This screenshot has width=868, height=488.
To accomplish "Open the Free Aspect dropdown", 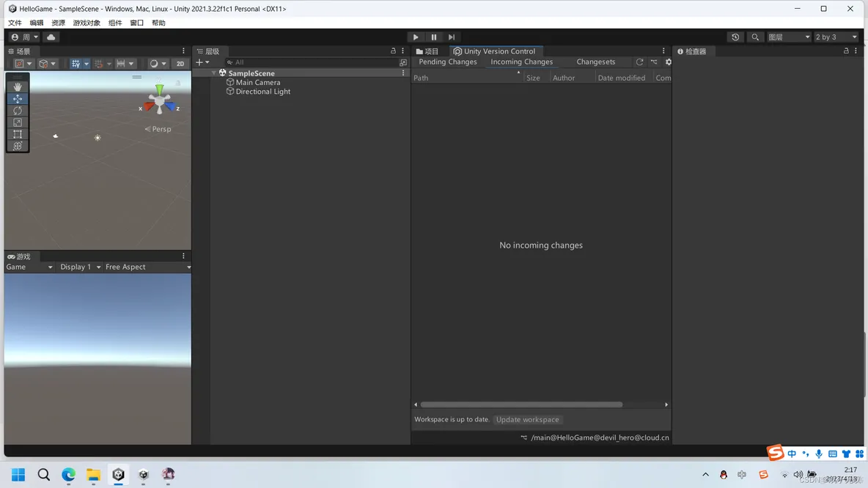I will [148, 267].
